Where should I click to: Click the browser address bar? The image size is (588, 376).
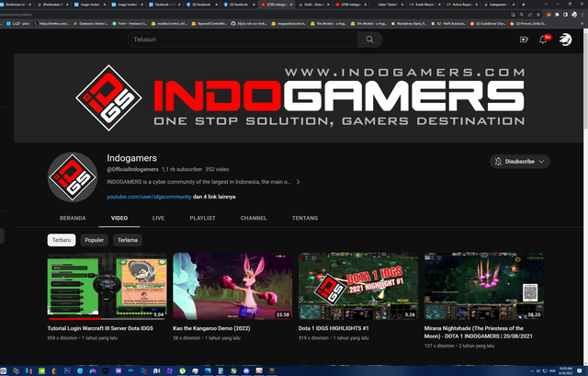point(255,15)
